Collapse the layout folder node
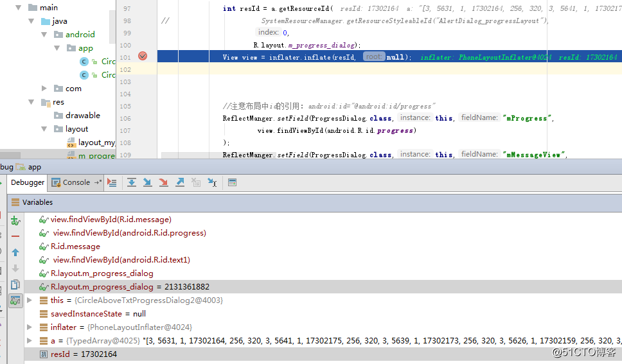This screenshot has width=622, height=364. pos(44,129)
